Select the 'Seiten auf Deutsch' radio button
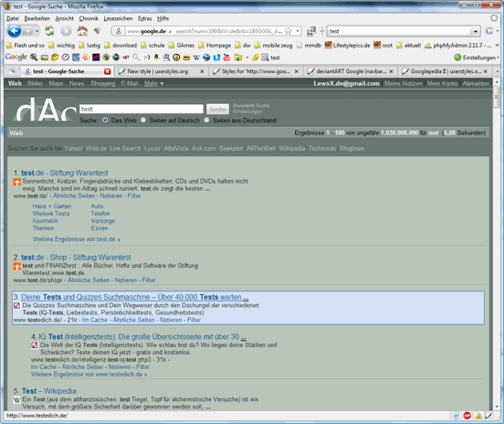 [143, 120]
